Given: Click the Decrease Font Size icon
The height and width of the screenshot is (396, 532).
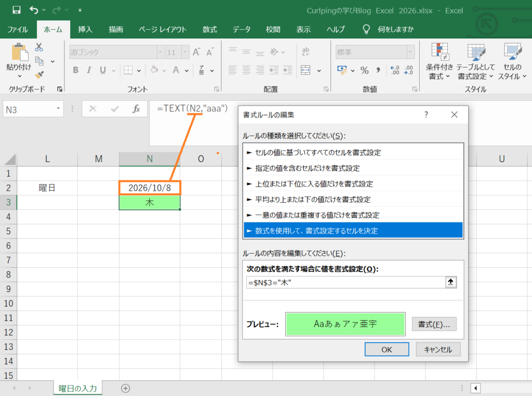Looking at the screenshot, I should coord(210,52).
